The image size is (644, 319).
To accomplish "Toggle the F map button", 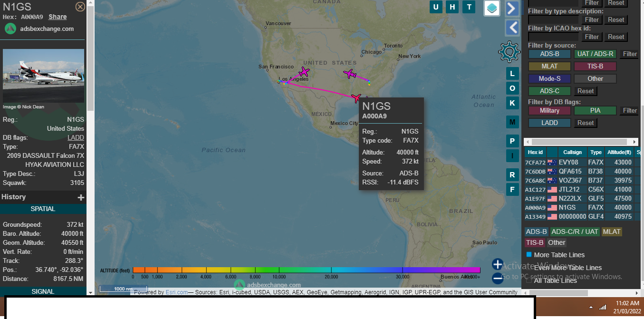I will click(x=512, y=189).
